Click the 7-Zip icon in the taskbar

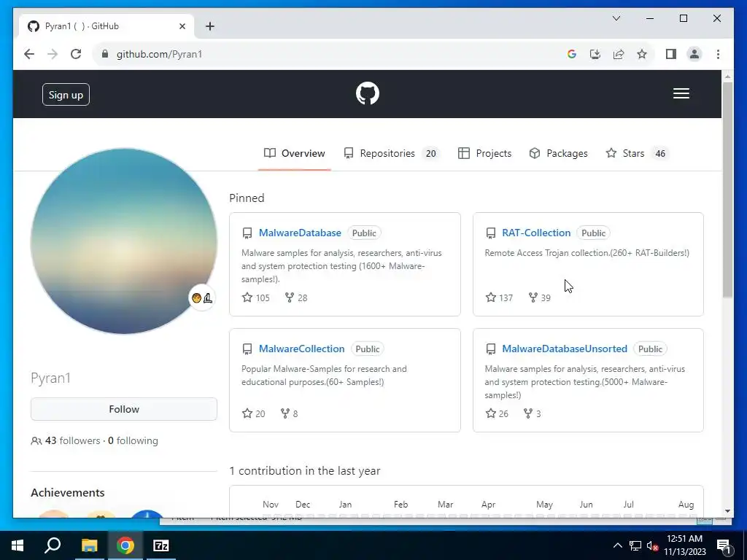click(x=161, y=545)
